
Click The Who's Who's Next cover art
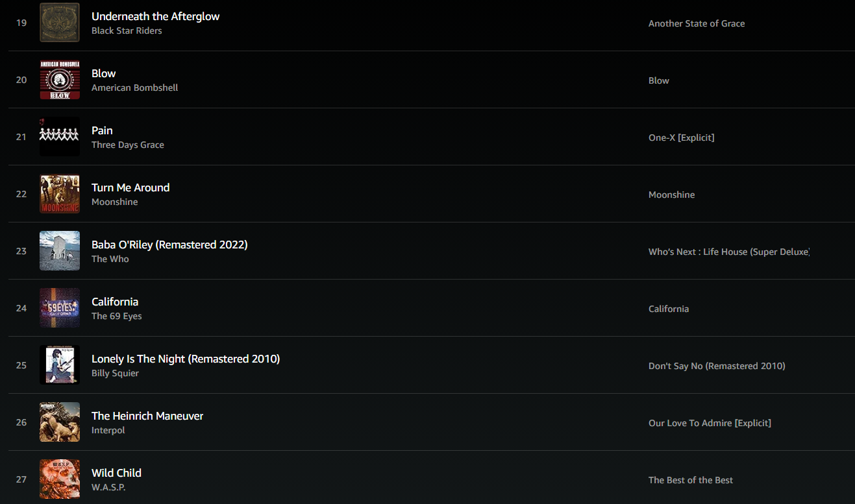[x=60, y=250]
